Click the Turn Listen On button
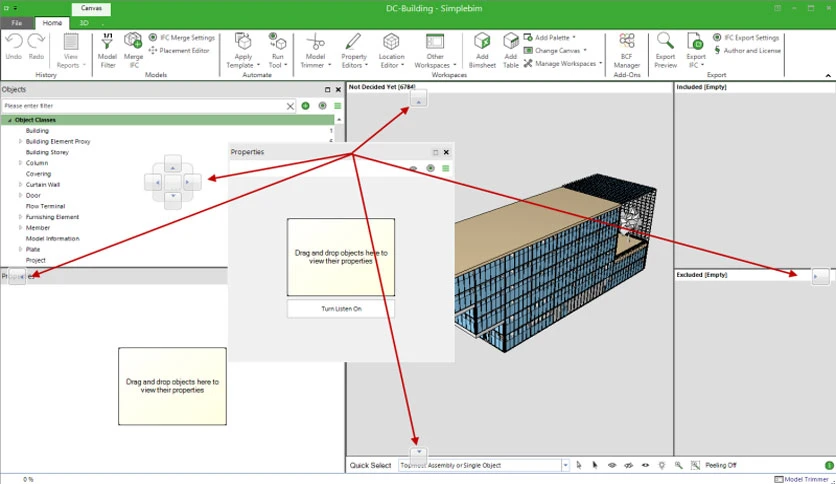Viewport: 836px width, 484px height. click(341, 309)
